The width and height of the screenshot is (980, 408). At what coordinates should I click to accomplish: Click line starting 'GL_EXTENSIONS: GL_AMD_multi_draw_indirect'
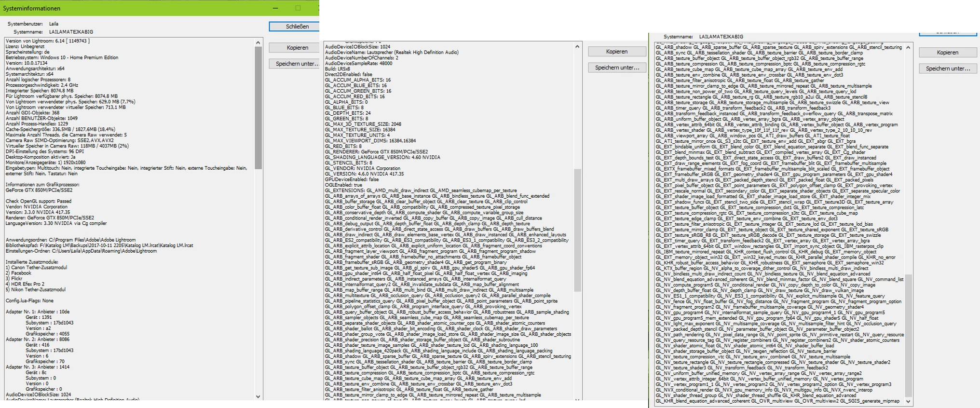pos(421,190)
